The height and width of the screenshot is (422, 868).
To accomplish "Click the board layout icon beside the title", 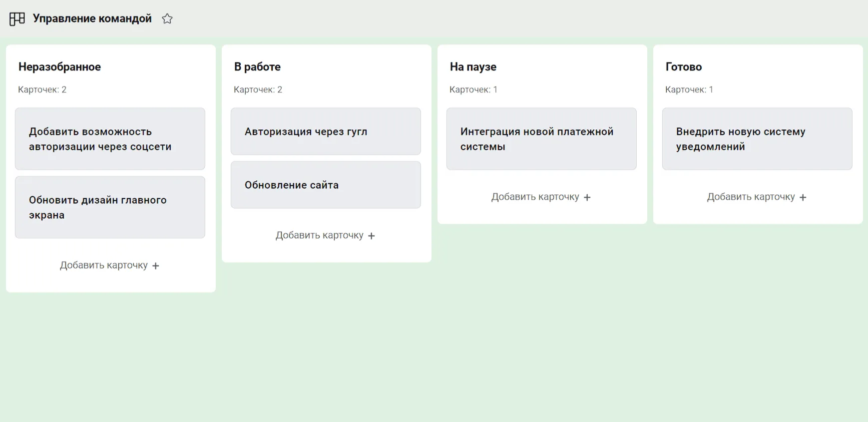I will point(17,19).
